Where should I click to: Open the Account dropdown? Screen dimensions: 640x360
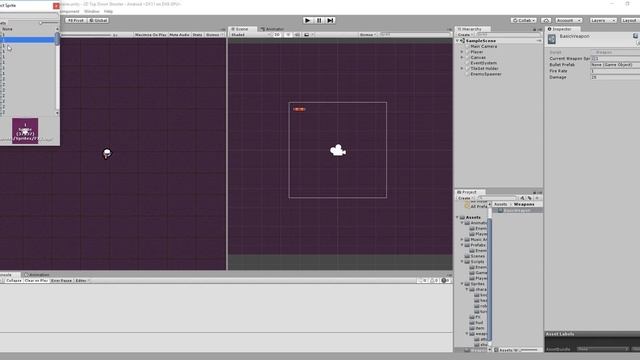(x=569, y=20)
